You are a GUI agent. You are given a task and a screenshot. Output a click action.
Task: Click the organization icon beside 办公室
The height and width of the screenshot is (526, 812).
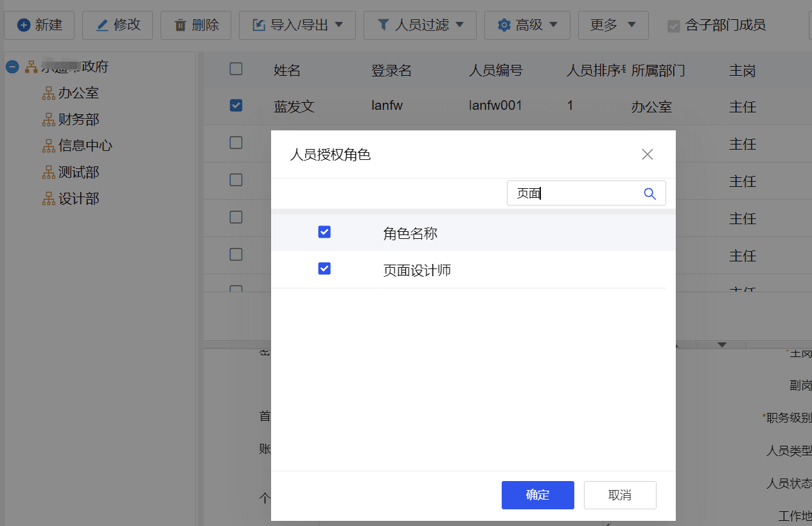tap(48, 93)
